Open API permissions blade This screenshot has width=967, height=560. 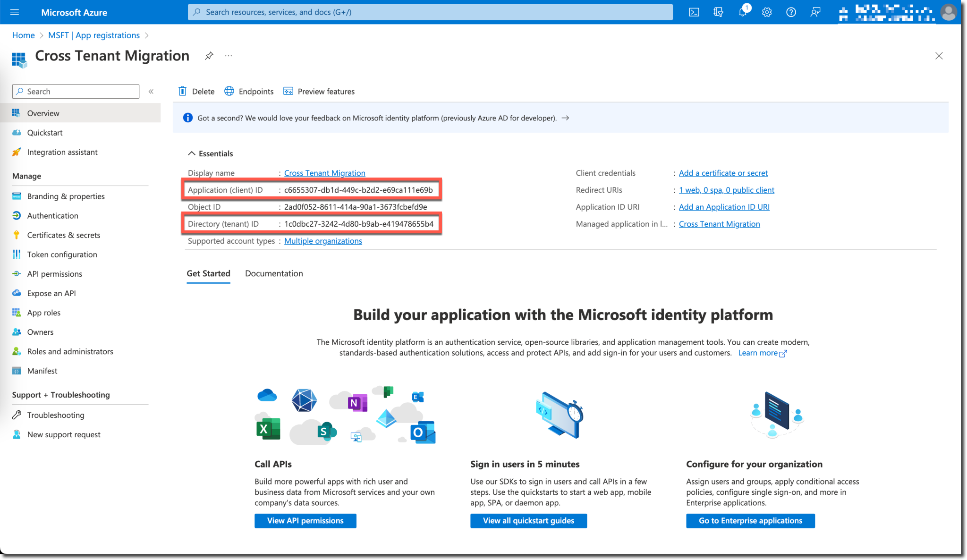click(x=54, y=273)
